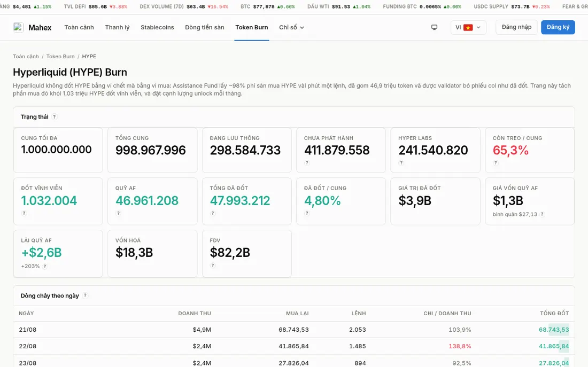
Task: Click help icon beside bình quân $27,13
Action: point(542,214)
